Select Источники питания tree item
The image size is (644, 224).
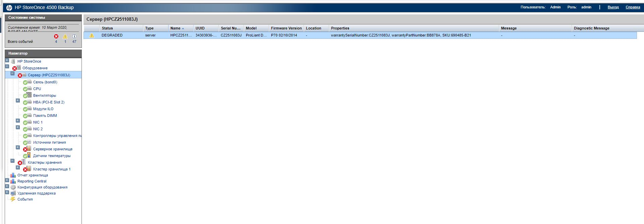click(x=49, y=142)
